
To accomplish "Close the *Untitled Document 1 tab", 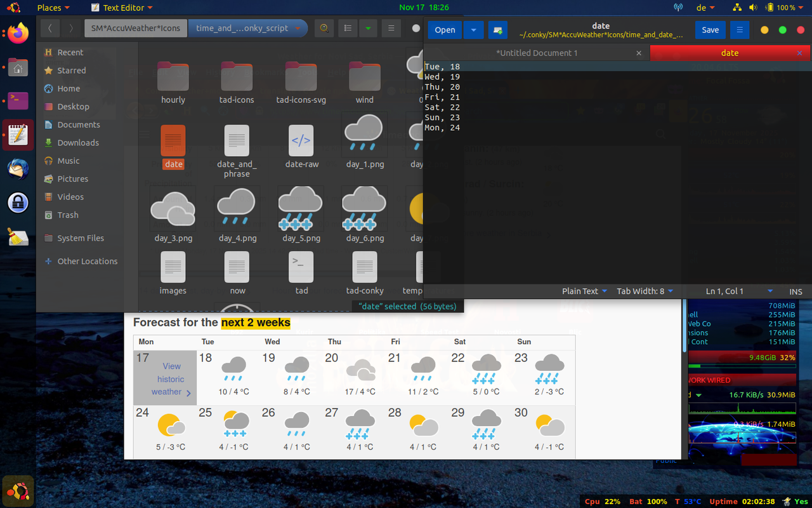I will [639, 53].
